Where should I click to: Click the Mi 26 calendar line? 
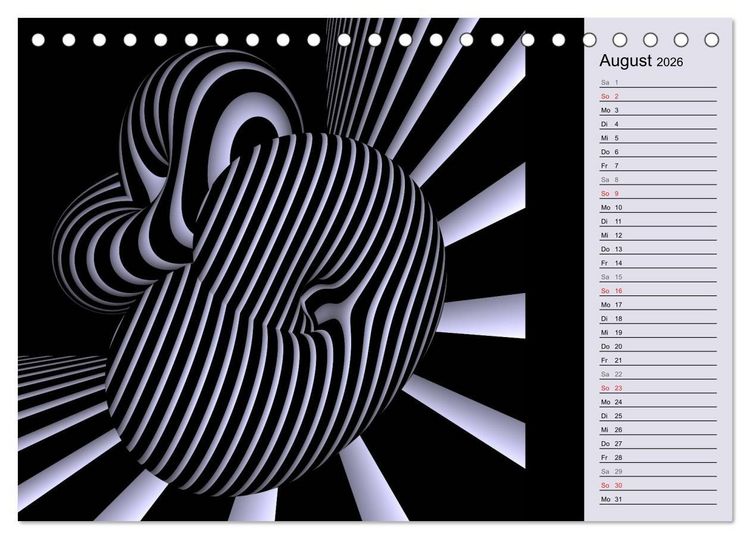pyautogui.click(x=659, y=429)
